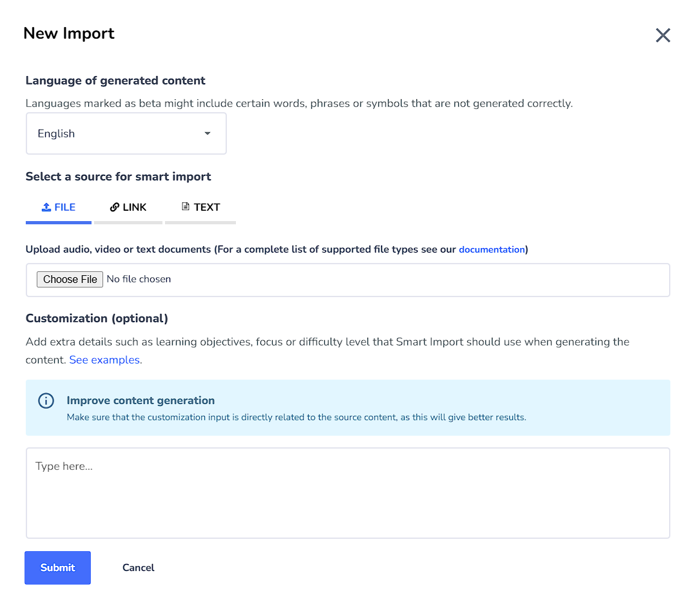Image resolution: width=700 pixels, height=602 pixels.
Task: Switch to the LINK source tab
Action: point(128,208)
